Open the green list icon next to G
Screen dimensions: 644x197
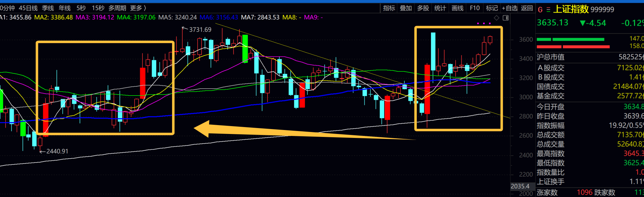[x=548, y=10]
